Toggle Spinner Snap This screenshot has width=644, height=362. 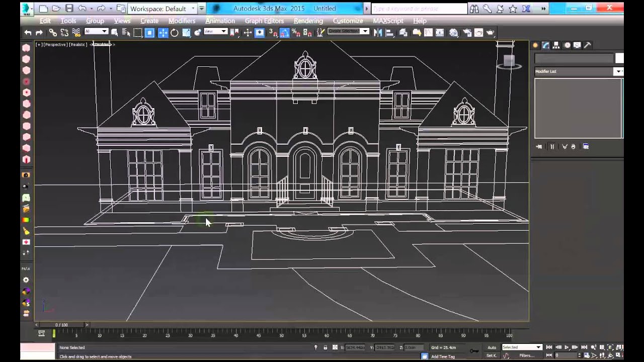[307, 33]
